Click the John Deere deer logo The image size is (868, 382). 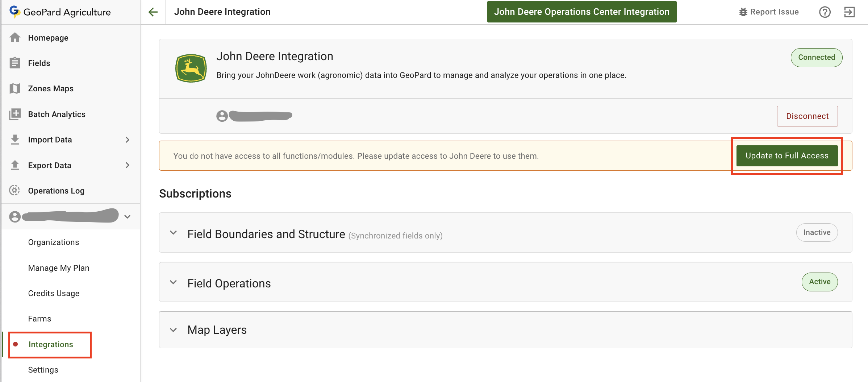pyautogui.click(x=191, y=68)
